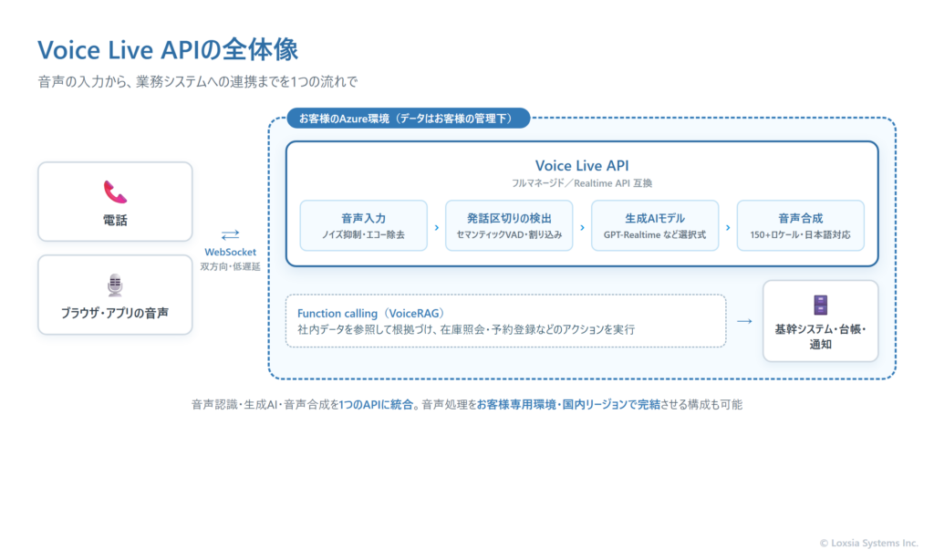Image resolution: width=934 pixels, height=560 pixels.
Task: Click chevron between 生成AIモデル and 音声合成
Action: [728, 228]
